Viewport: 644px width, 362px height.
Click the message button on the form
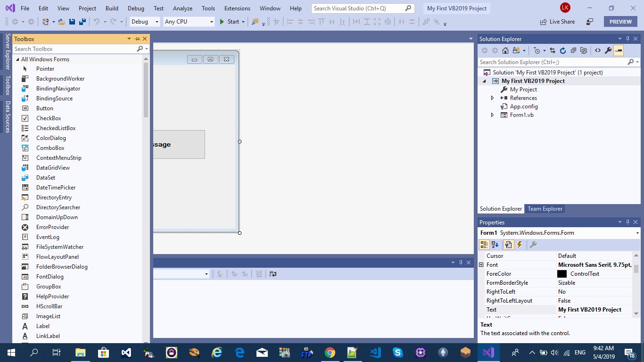click(x=179, y=144)
